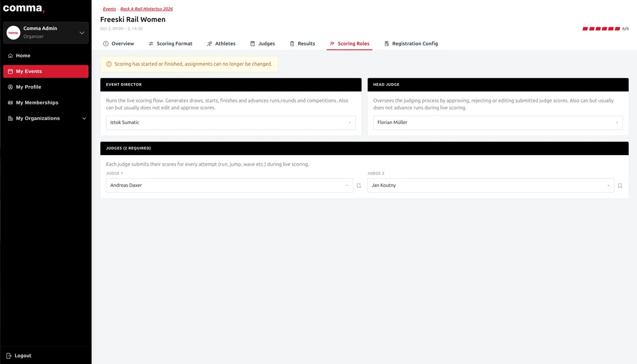Open the Head Judge dropdown Florian Müller
637x364 pixels.
click(x=498, y=123)
